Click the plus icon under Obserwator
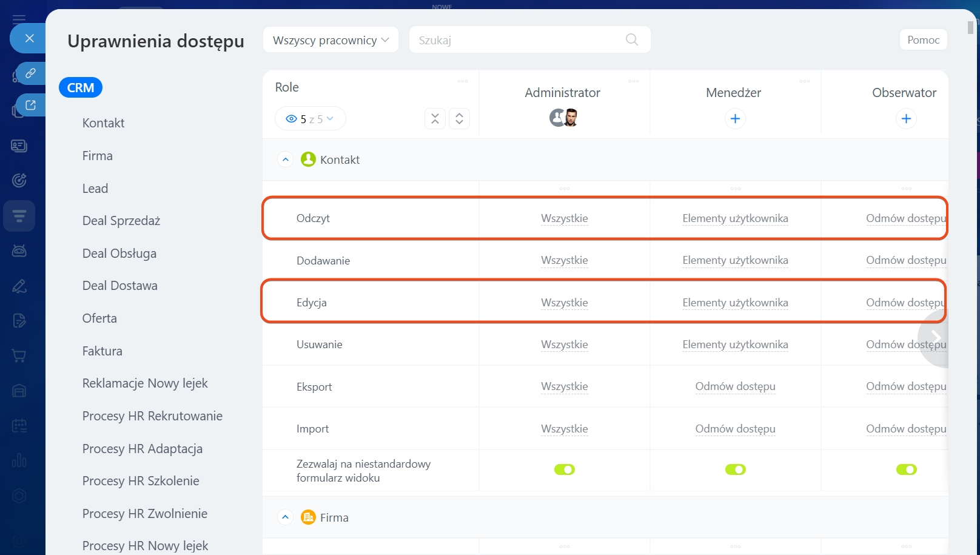Image resolution: width=980 pixels, height=555 pixels. tap(906, 119)
